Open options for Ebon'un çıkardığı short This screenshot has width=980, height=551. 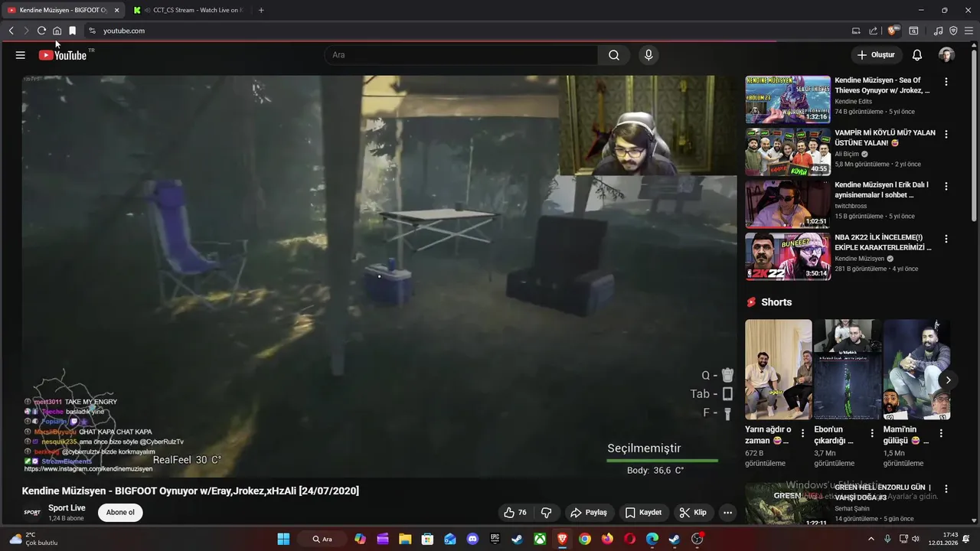871,433
